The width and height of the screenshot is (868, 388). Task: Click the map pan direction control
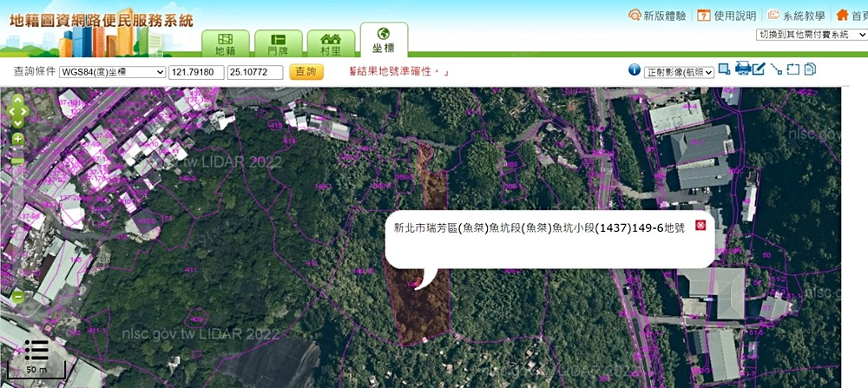click(x=17, y=111)
